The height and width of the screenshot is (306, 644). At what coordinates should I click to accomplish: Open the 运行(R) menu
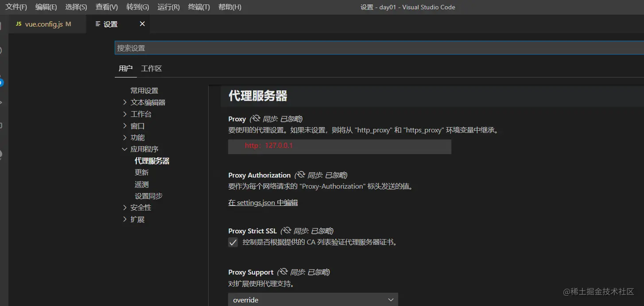pyautogui.click(x=168, y=7)
